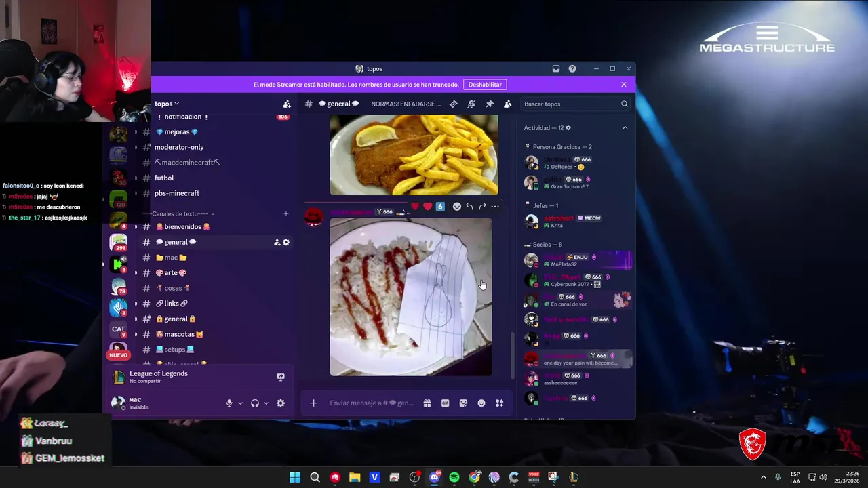Image resolution: width=868 pixels, height=488 pixels.
Task: Open the mejoras channel
Action: pyautogui.click(x=176, y=131)
